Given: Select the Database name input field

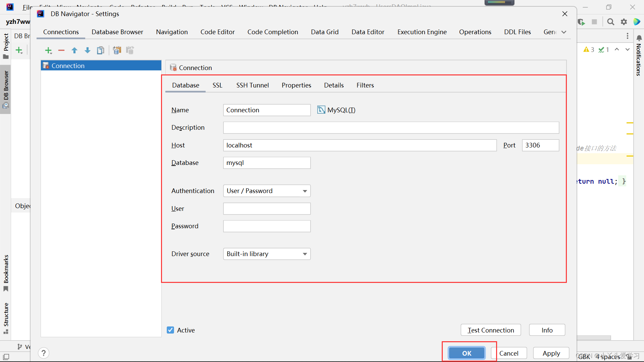Looking at the screenshot, I should 267,162.
